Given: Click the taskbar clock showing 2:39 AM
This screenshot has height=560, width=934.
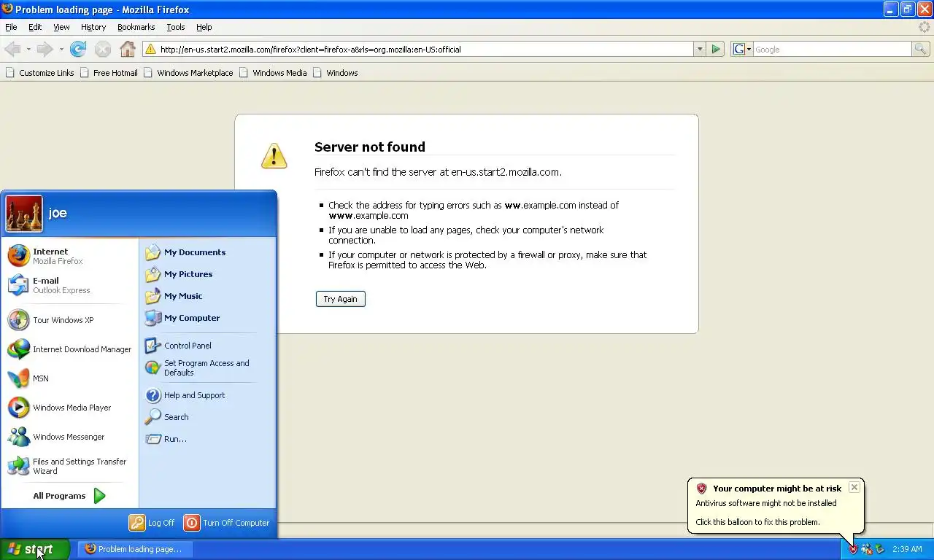Looking at the screenshot, I should click(x=907, y=549).
